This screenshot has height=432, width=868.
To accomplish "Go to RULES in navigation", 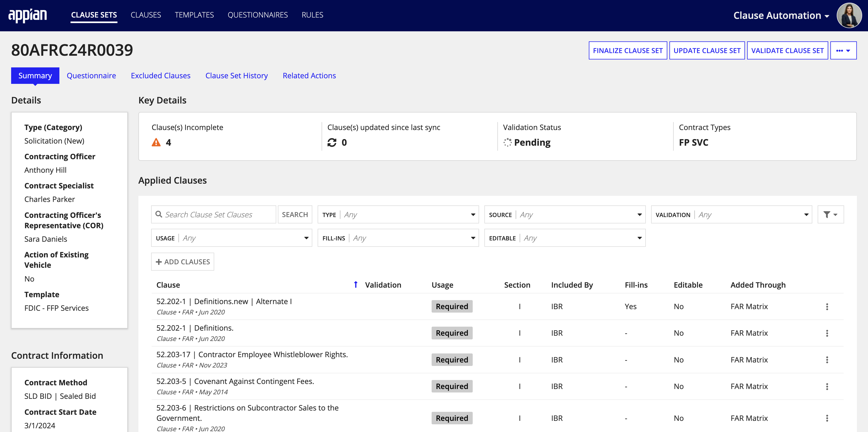I will [x=312, y=15].
